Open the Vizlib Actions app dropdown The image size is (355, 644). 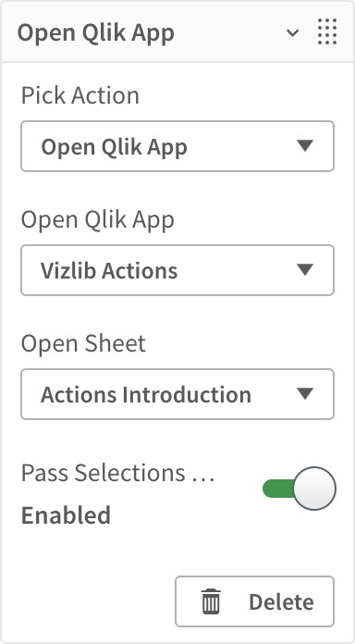[x=177, y=270]
